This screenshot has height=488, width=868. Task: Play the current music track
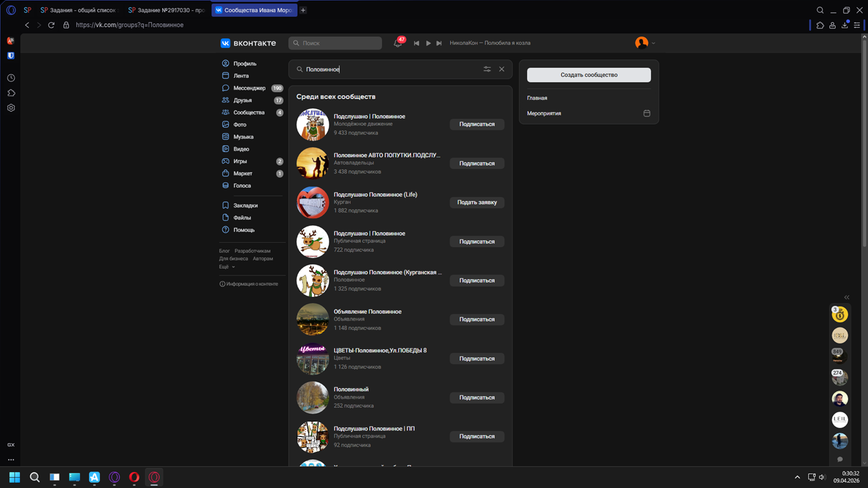[x=428, y=43]
